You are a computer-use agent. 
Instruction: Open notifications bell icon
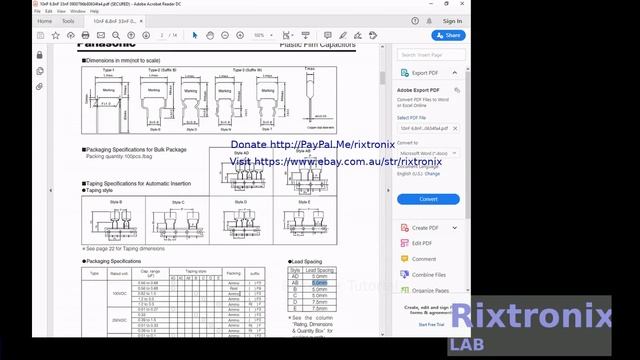click(x=429, y=21)
